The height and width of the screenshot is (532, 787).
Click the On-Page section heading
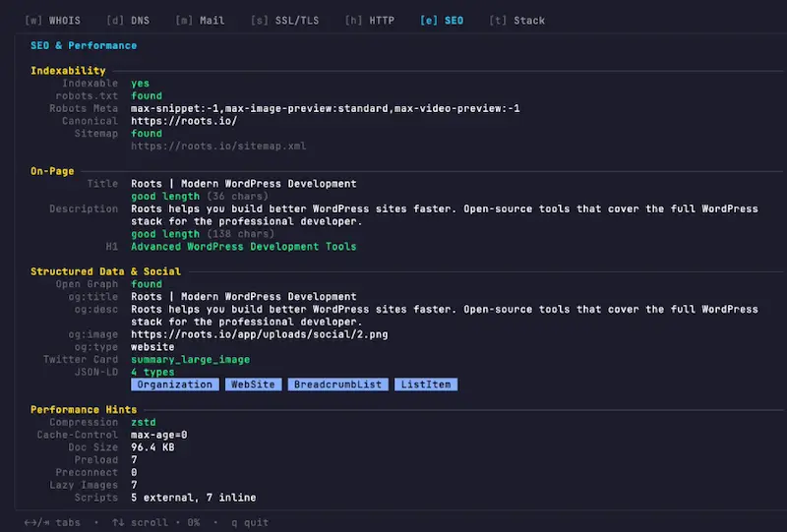pos(52,171)
